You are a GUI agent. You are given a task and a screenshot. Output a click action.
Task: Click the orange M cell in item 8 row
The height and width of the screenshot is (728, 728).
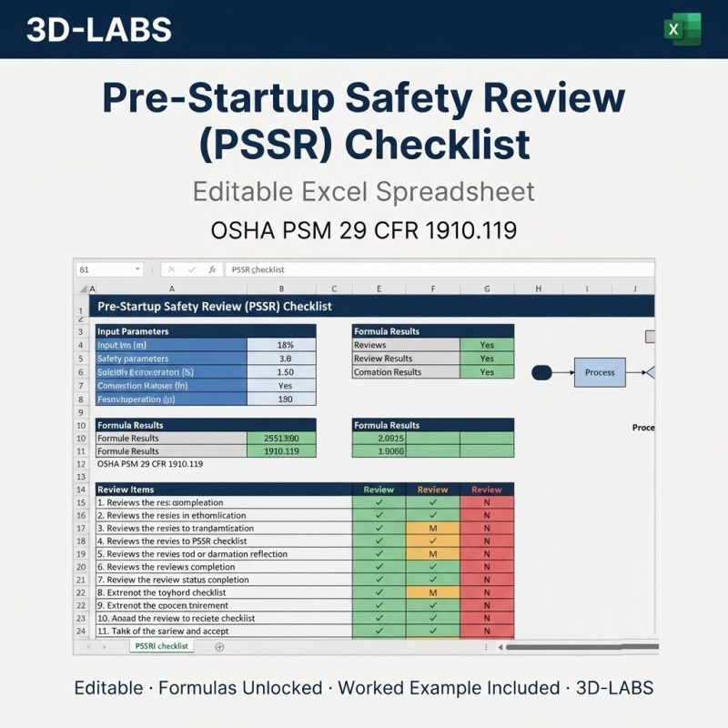(x=433, y=592)
